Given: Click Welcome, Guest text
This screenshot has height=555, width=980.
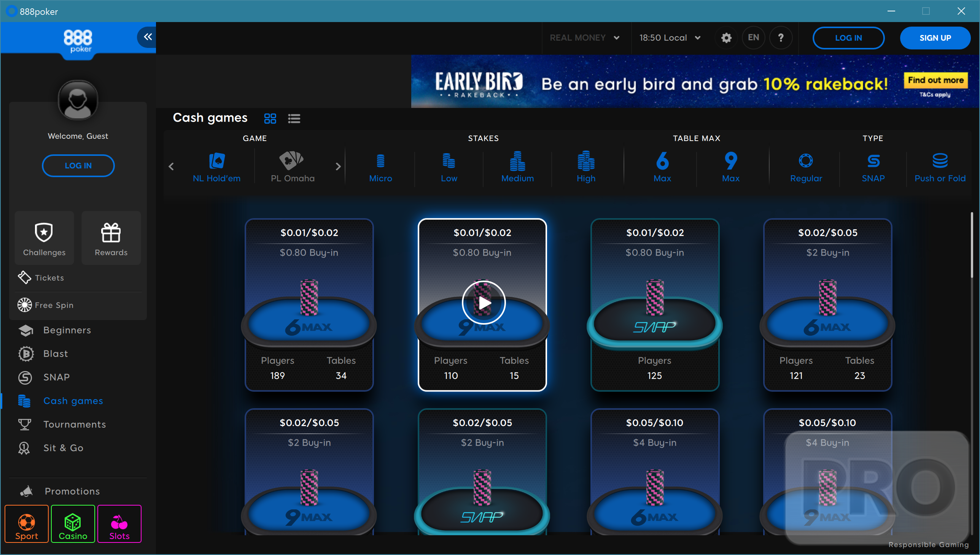Looking at the screenshot, I should [78, 136].
